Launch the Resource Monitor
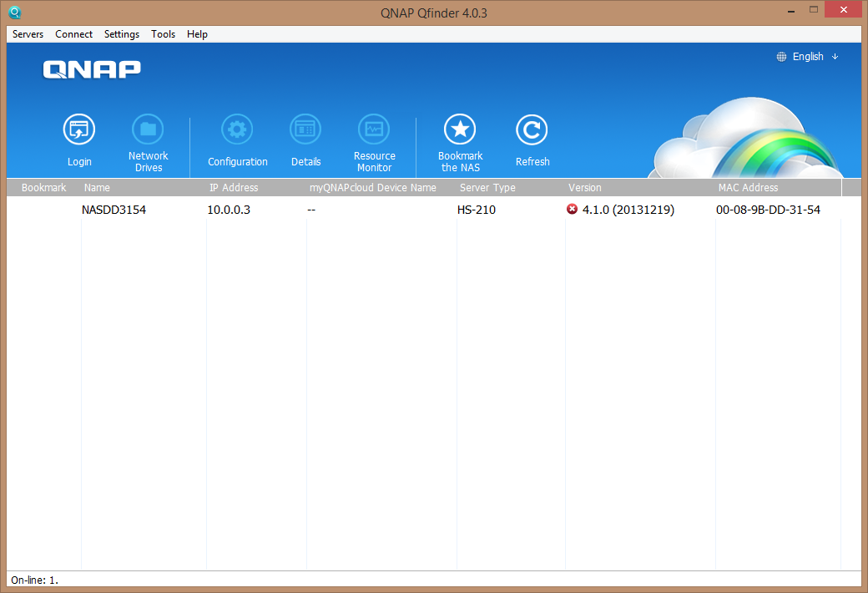Viewport: 868px width, 593px height. coord(374,129)
